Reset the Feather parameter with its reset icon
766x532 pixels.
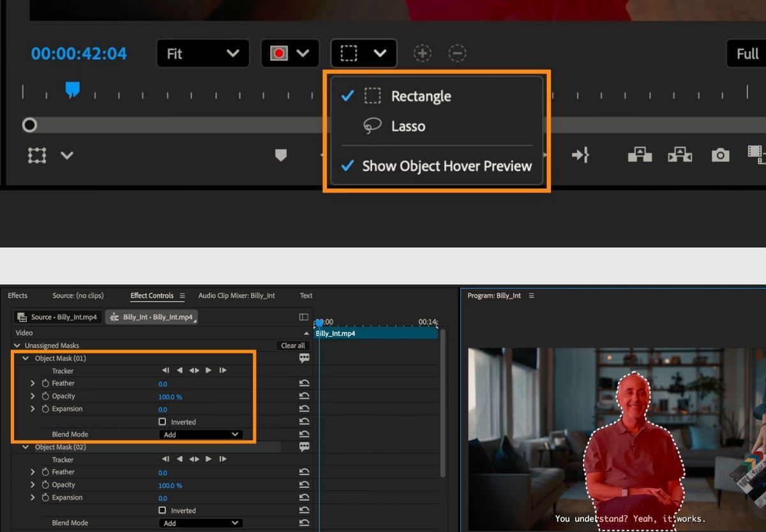click(304, 383)
